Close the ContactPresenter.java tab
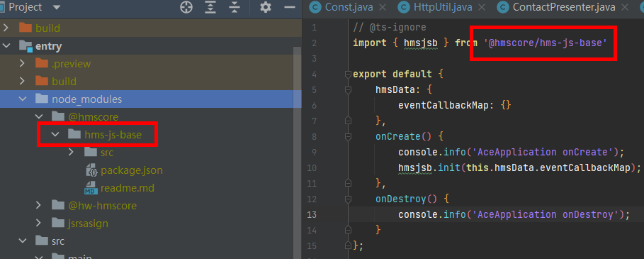 tap(625, 7)
